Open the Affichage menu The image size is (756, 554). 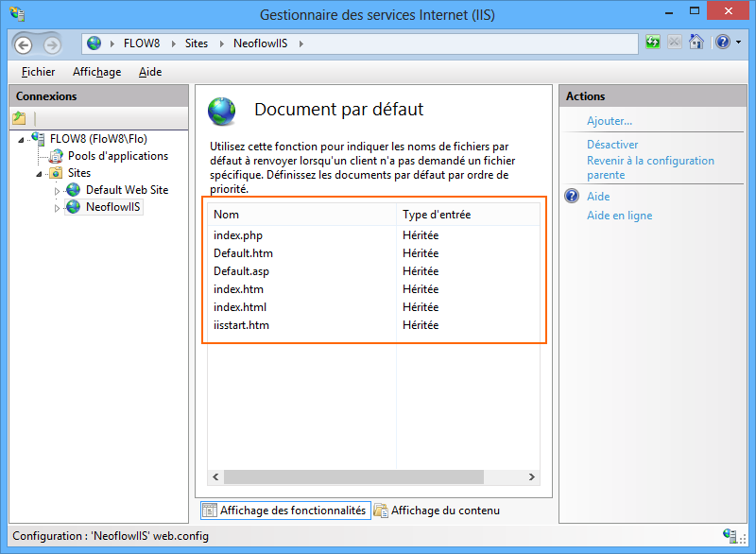97,72
